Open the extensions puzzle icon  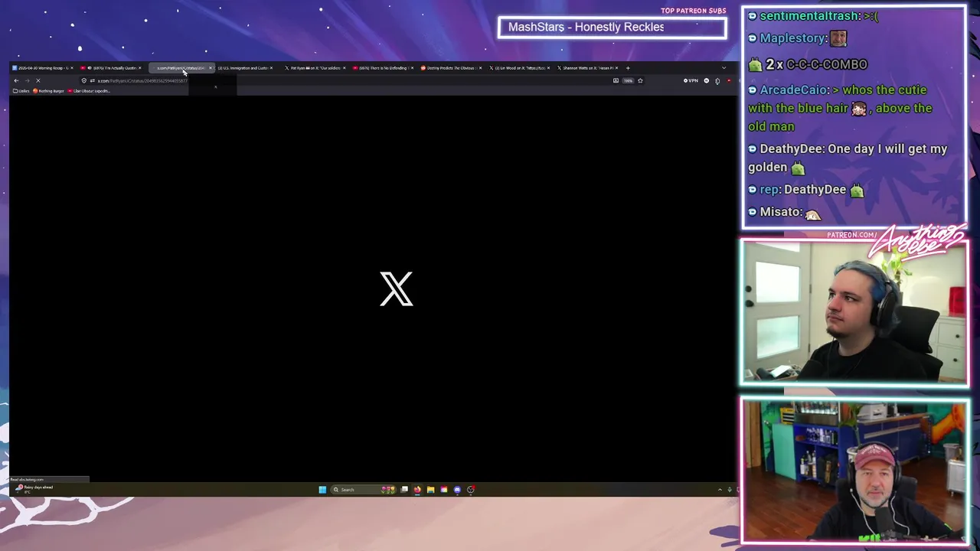[x=717, y=81]
